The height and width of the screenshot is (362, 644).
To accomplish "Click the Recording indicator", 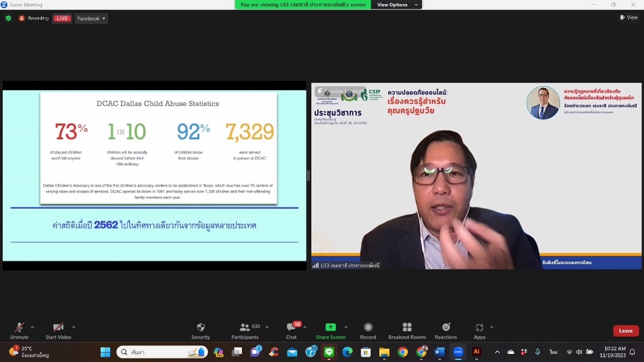I will coord(34,19).
